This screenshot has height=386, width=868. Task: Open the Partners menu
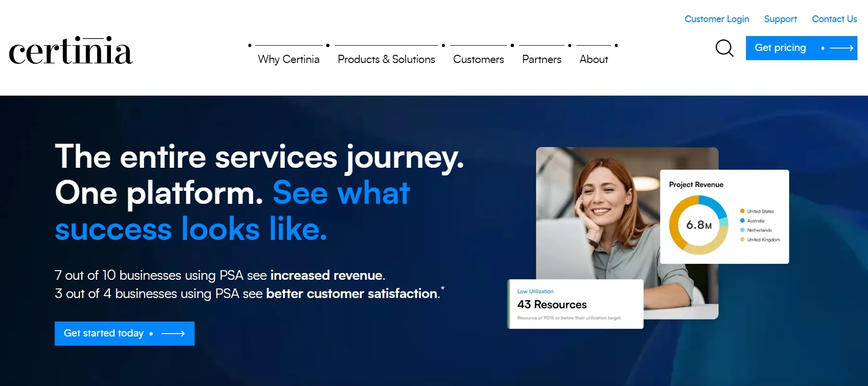(541, 59)
